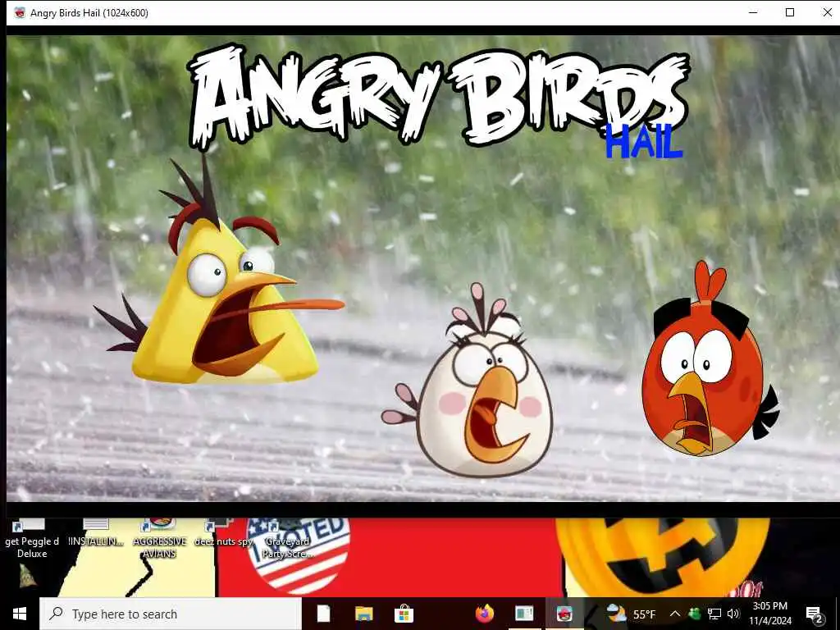Image resolution: width=840 pixels, height=630 pixels.
Task: Click the Angry Birds icon in window title bar
Action: [x=20, y=13]
